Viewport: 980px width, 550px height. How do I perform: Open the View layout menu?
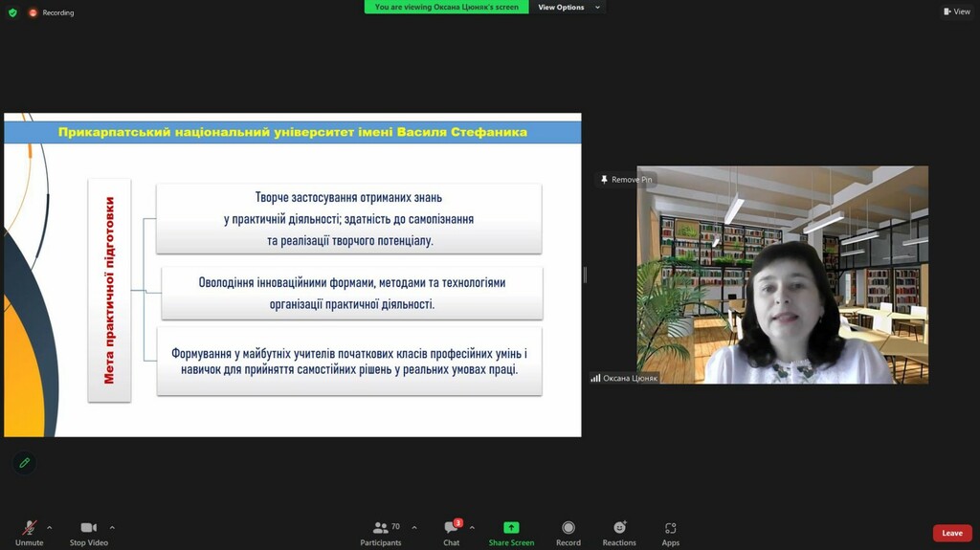[x=956, y=11]
